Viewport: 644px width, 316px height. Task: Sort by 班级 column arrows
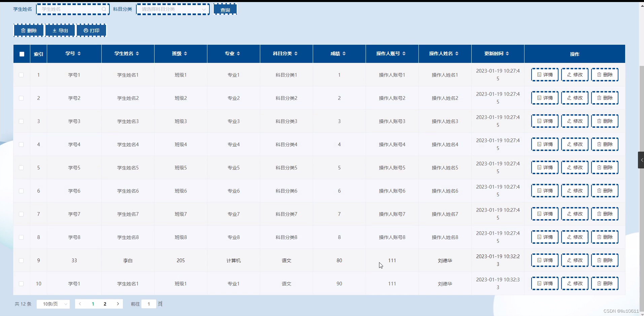[x=185, y=53]
